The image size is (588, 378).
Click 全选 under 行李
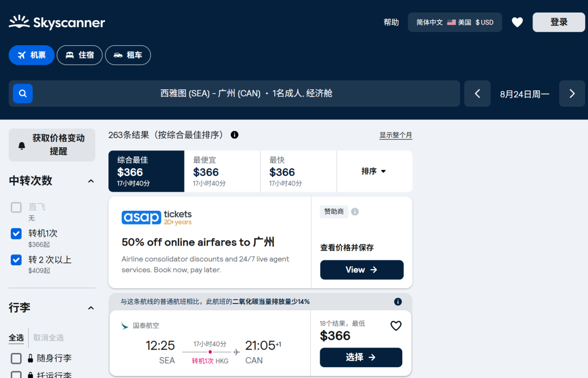tap(16, 338)
